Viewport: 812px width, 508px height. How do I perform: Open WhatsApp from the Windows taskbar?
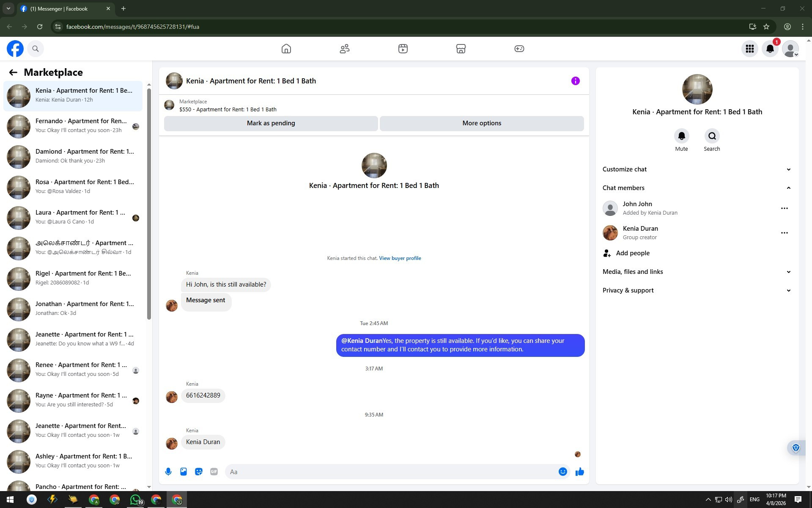pos(135,500)
